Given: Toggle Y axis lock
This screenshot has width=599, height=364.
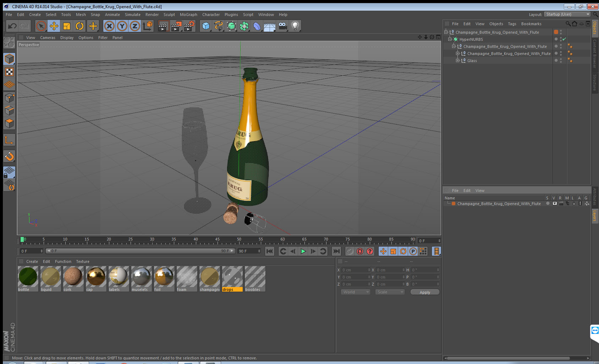Looking at the screenshot, I should (x=122, y=26).
